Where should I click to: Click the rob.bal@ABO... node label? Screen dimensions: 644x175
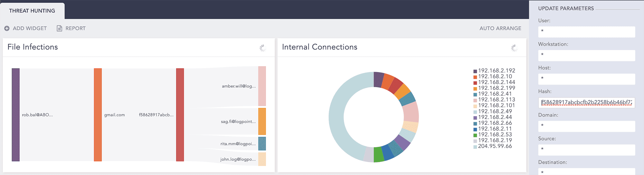37,115
